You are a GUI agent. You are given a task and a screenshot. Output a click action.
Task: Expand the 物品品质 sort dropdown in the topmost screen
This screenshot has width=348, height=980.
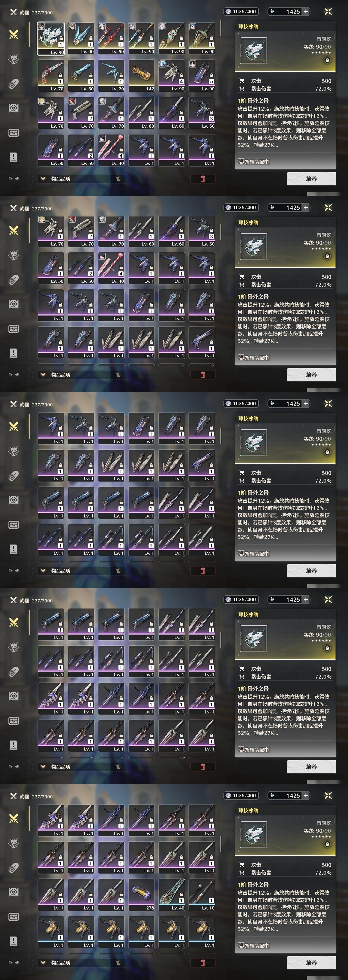73,178
